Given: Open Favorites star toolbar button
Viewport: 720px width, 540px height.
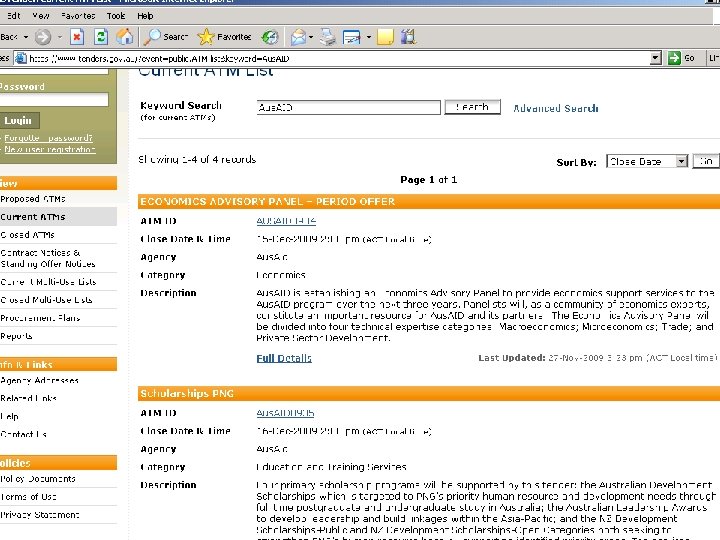Looking at the screenshot, I should point(225,37).
